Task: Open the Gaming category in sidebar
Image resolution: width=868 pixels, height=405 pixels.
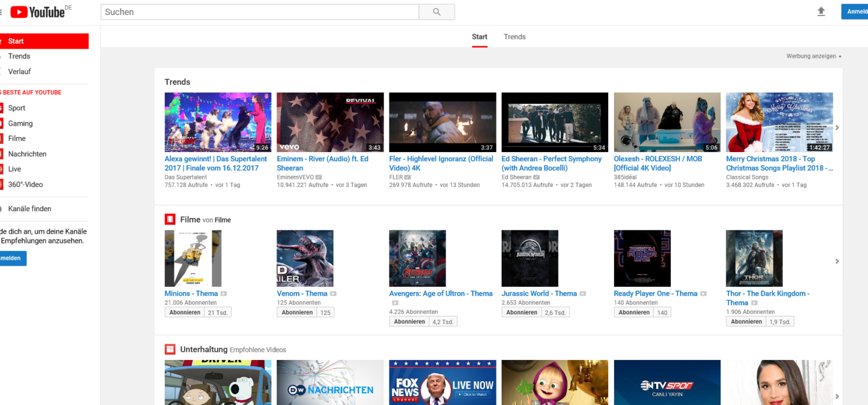Action: pos(20,123)
